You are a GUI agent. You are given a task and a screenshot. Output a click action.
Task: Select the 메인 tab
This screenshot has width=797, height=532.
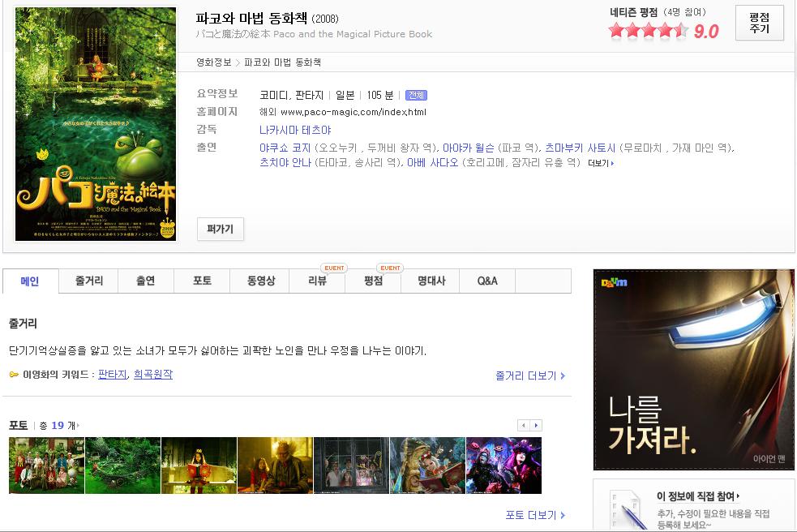(30, 281)
